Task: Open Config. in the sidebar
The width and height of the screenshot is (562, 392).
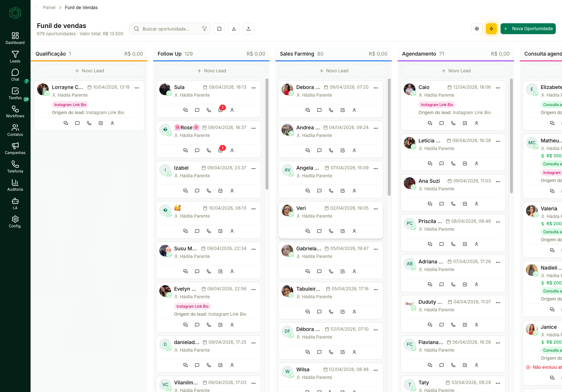Action: tap(15, 222)
